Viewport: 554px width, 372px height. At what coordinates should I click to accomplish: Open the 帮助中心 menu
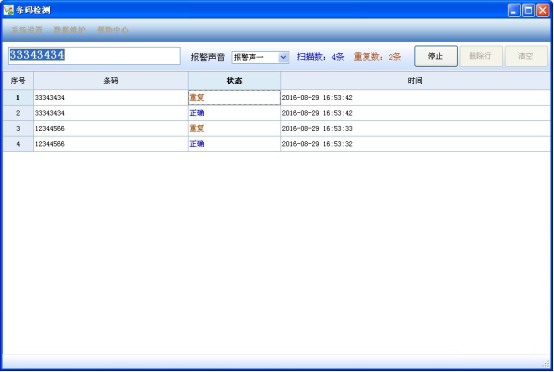(x=113, y=30)
